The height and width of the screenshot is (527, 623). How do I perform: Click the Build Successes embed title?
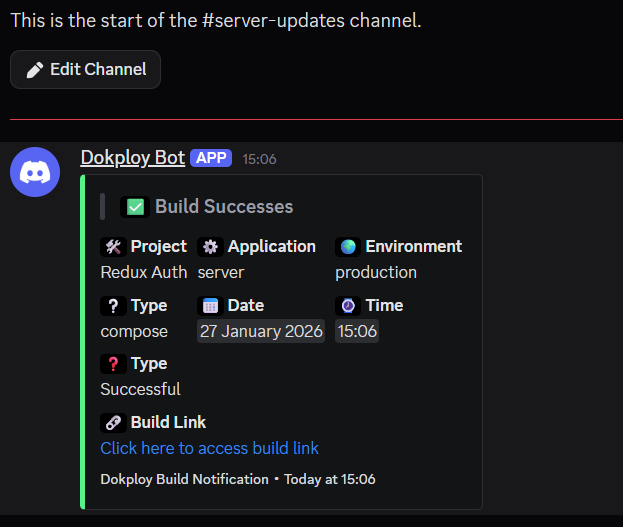(x=224, y=207)
